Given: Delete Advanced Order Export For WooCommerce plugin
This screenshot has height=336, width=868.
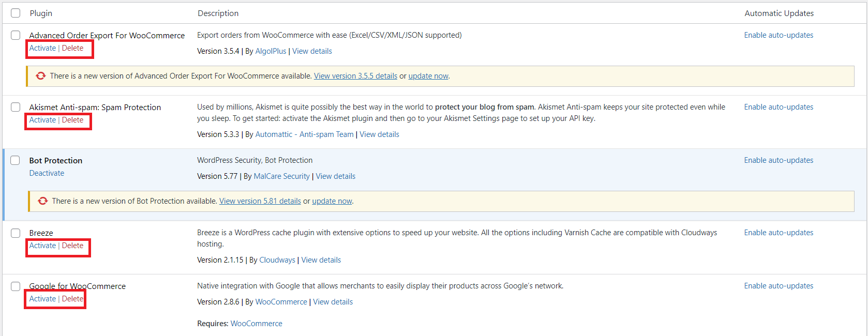Looking at the screenshot, I should [72, 48].
